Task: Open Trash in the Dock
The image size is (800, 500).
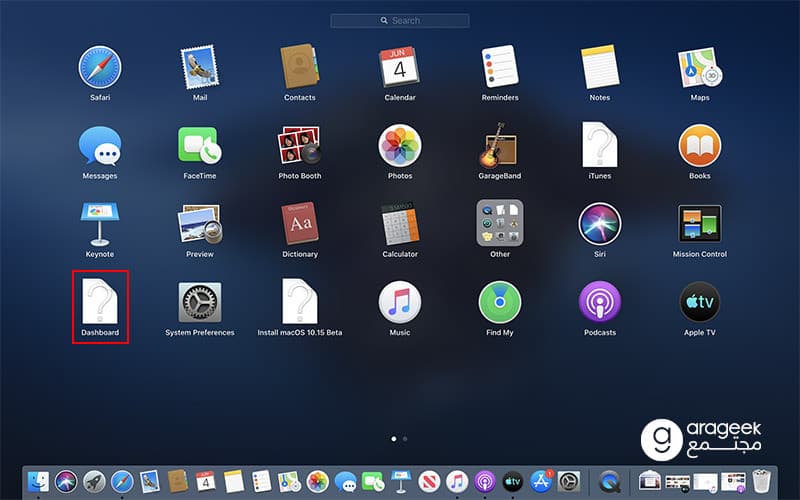Action: (x=762, y=481)
